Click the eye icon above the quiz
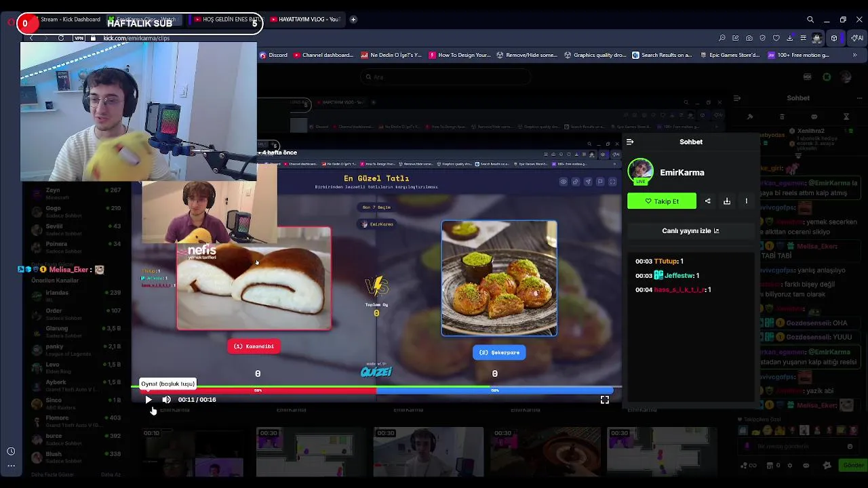Viewport: 868px width, 488px height. pyautogui.click(x=564, y=182)
